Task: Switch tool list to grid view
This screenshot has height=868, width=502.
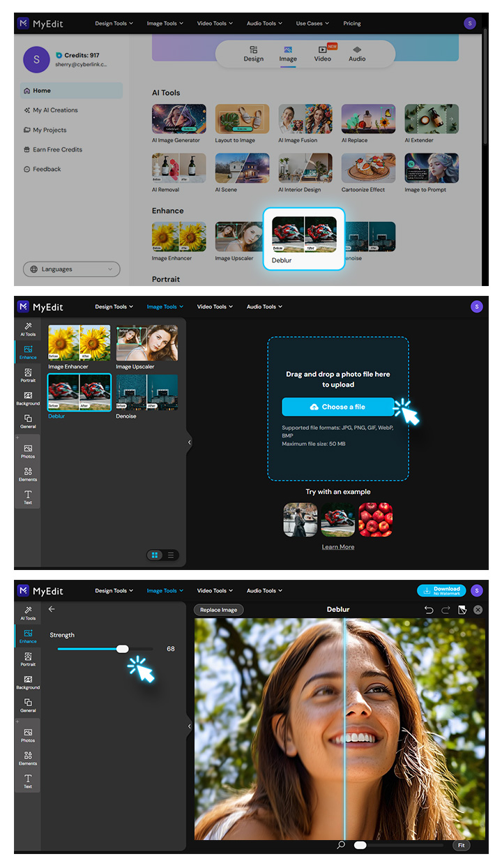Action: [x=154, y=555]
